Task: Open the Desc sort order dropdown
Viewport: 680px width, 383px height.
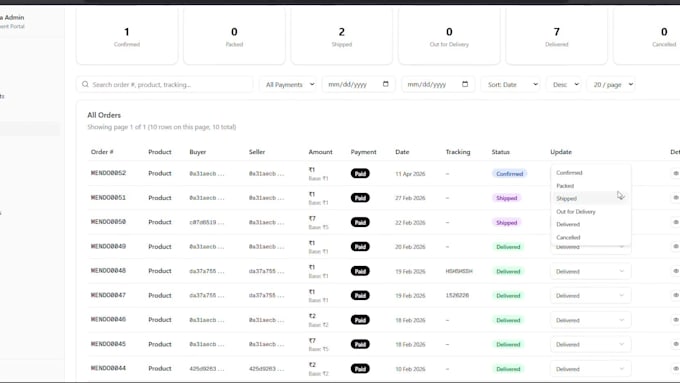Action: tap(565, 84)
